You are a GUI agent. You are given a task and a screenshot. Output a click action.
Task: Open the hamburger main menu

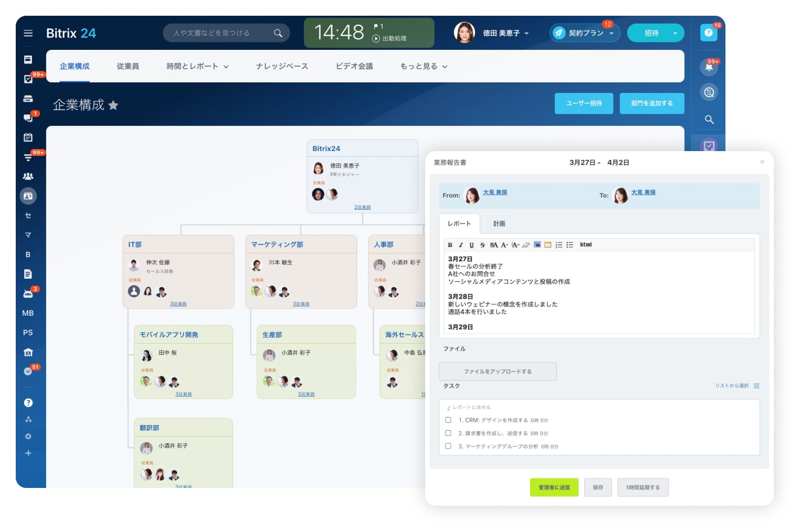point(28,33)
